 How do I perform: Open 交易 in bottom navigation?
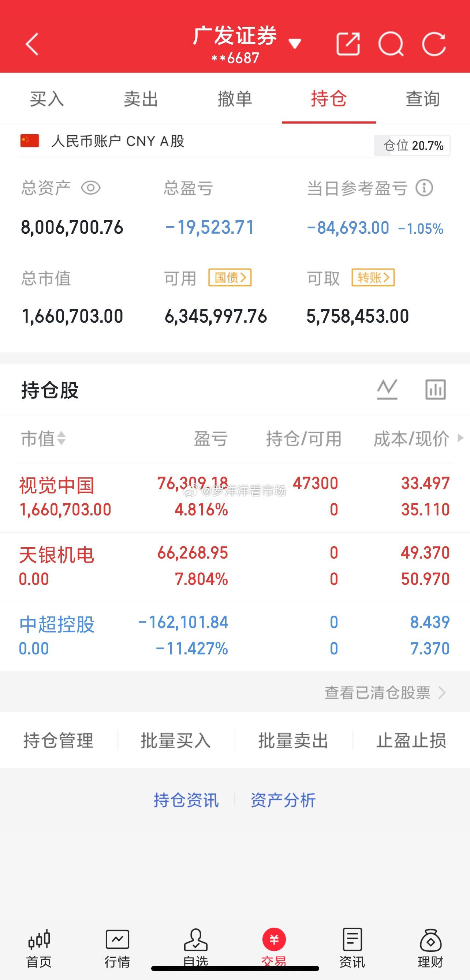point(274,948)
